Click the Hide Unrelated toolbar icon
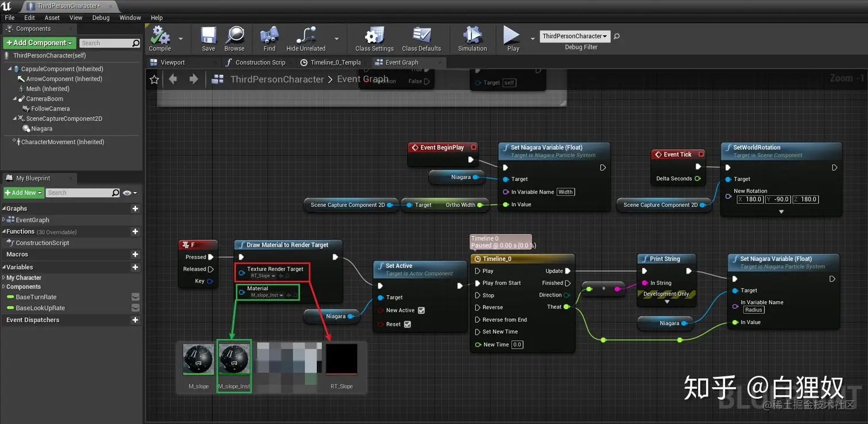The width and height of the screenshot is (868, 424). click(305, 36)
